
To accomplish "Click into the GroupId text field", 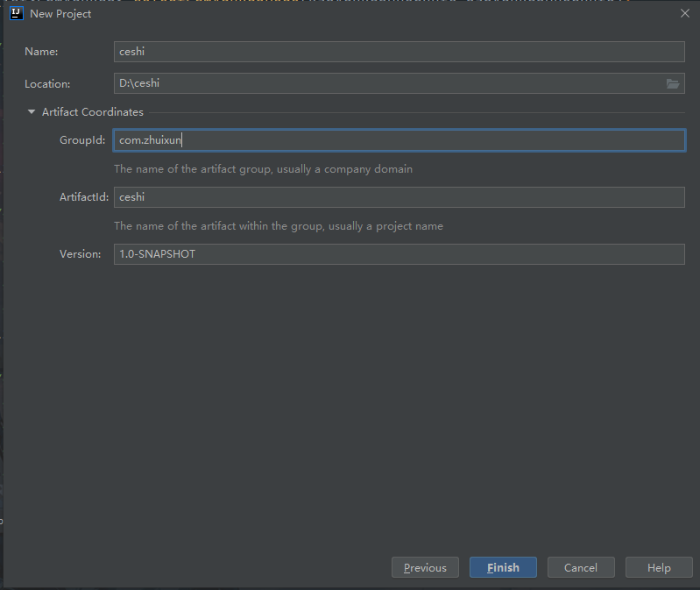I will (x=399, y=140).
